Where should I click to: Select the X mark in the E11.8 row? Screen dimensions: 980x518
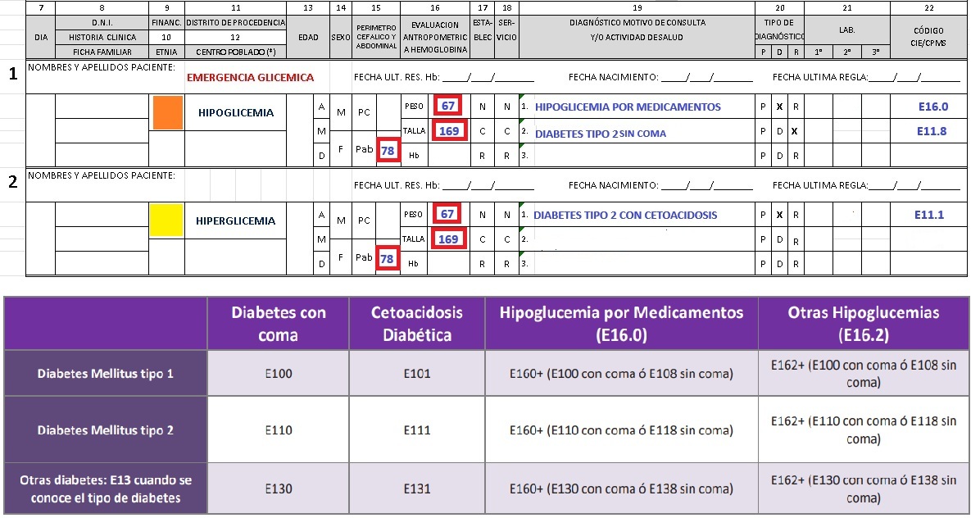[795, 131]
